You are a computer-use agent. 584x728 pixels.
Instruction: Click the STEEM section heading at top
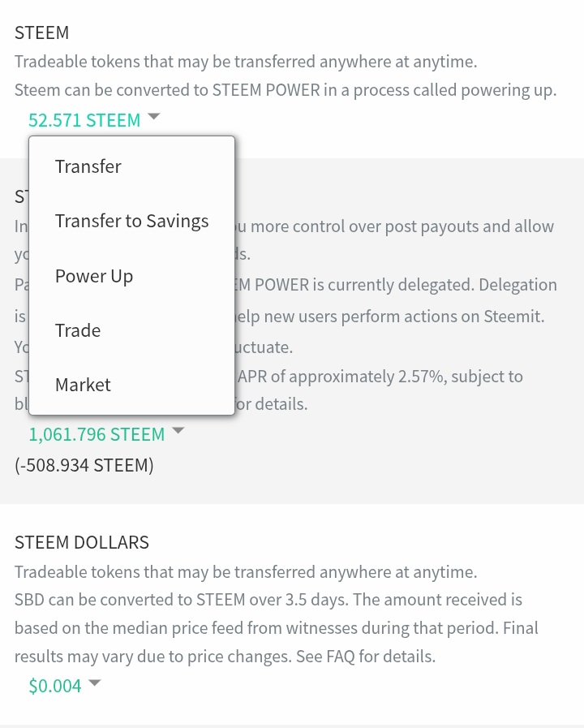[41, 32]
